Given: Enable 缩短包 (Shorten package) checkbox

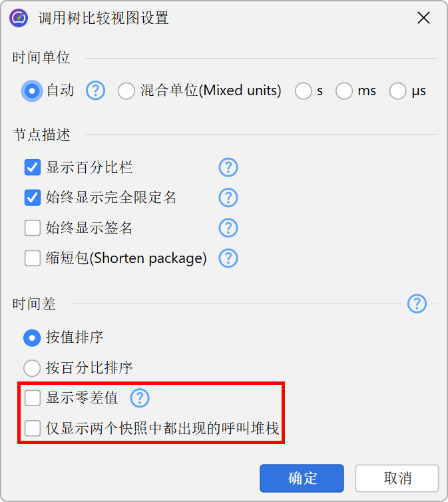Looking at the screenshot, I should 33,258.
